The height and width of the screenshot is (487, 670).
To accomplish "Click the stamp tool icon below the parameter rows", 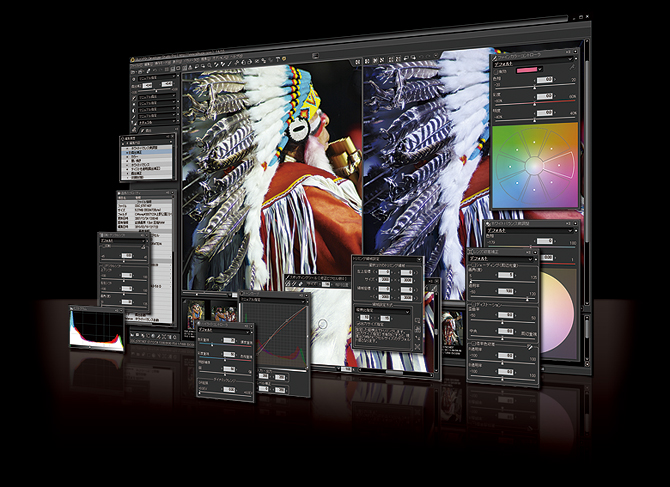I will 134,129.
